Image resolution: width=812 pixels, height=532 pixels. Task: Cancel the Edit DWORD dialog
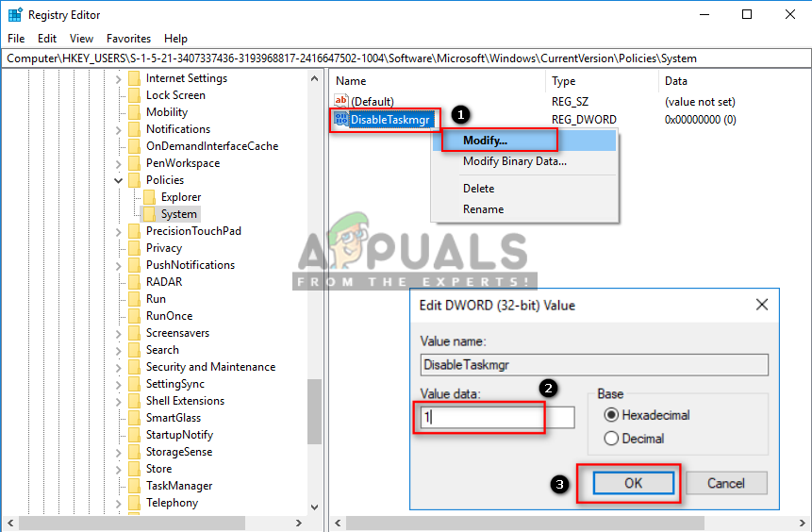[x=726, y=483]
